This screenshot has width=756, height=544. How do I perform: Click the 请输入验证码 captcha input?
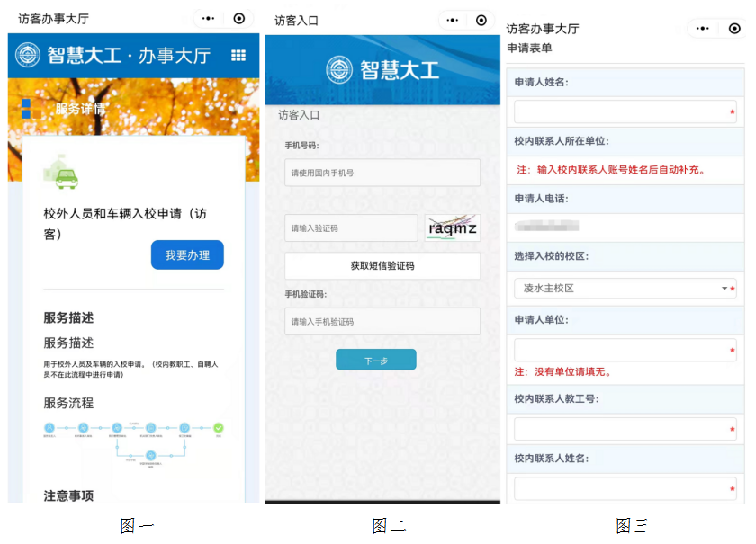[x=351, y=228]
